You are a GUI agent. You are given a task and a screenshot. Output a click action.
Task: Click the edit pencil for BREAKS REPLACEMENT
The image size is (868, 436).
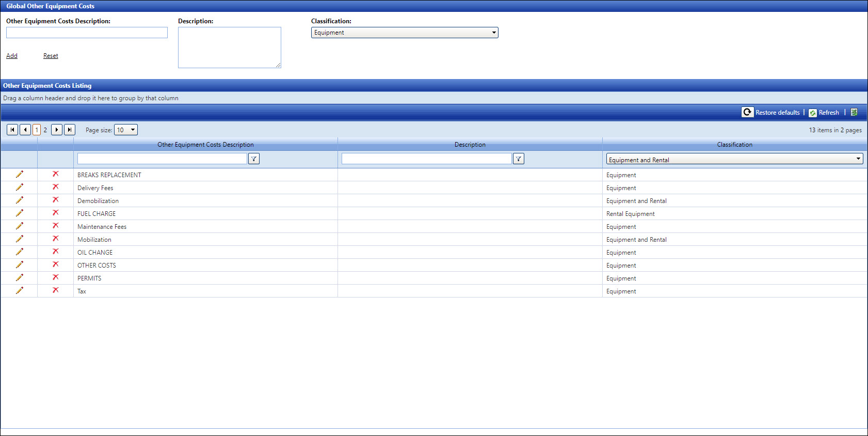(x=20, y=175)
